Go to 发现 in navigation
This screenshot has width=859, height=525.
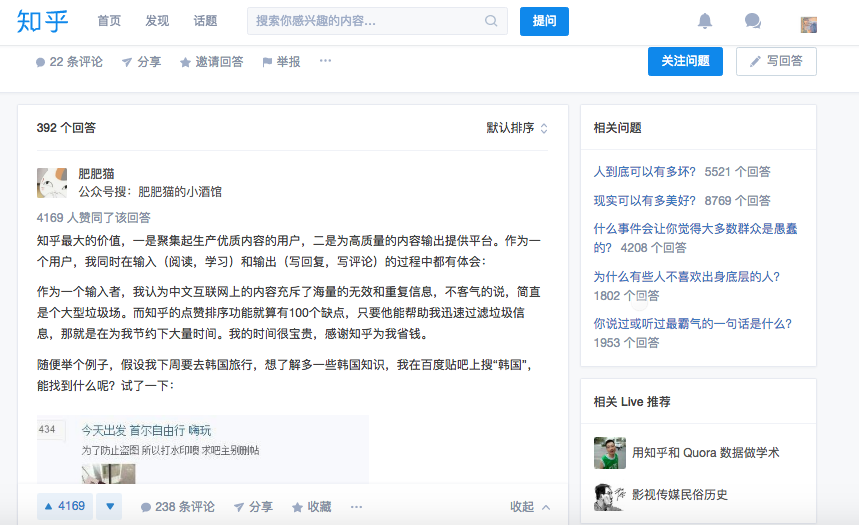(x=157, y=21)
